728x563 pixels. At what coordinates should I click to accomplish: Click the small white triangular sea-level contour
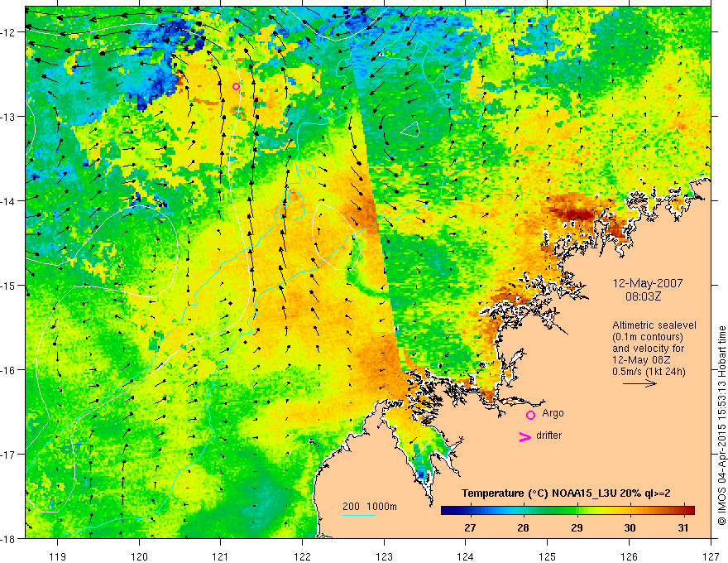click(411, 128)
